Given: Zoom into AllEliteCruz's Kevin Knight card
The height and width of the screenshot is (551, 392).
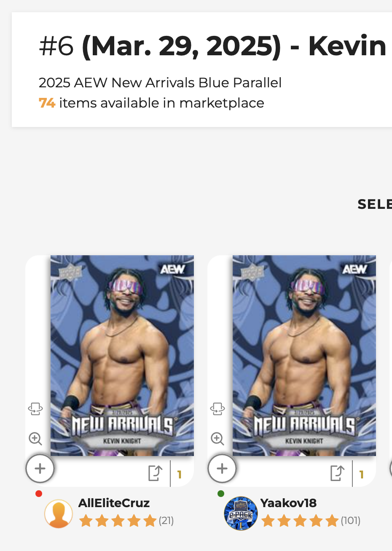Looking at the screenshot, I should [35, 439].
